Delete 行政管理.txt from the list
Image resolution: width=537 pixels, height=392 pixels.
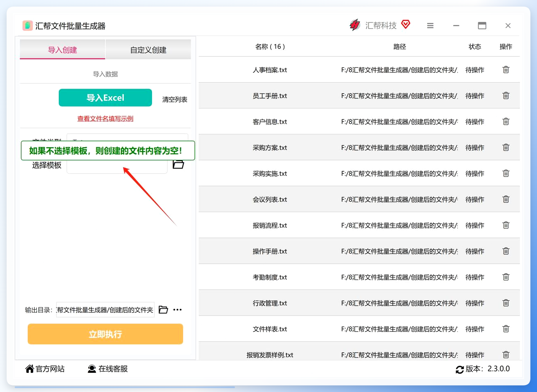pos(506,303)
